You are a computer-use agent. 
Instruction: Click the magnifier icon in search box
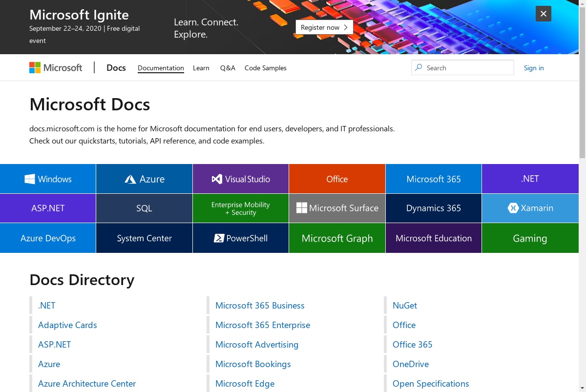pyautogui.click(x=419, y=68)
